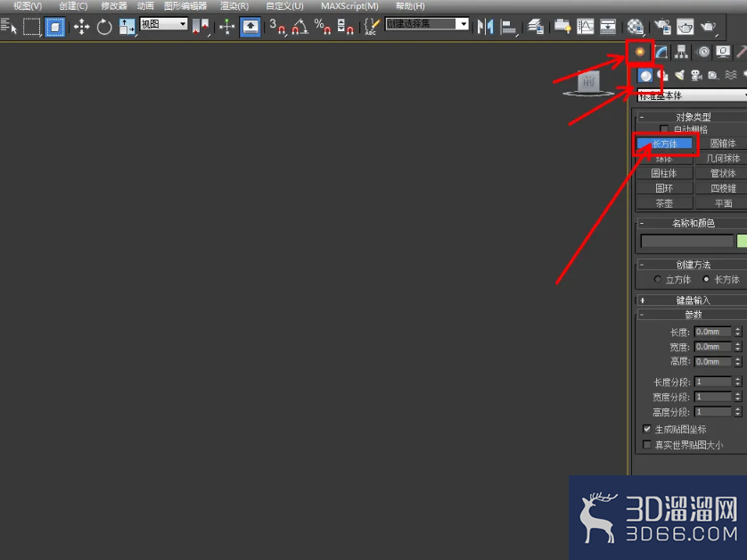Switch to the Hierarchy command panel tab

point(681,52)
